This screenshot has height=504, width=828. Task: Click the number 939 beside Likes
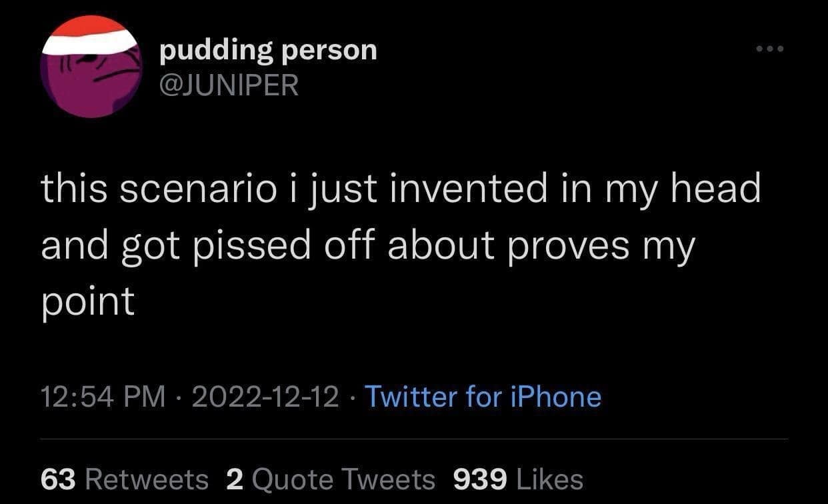pos(480,479)
